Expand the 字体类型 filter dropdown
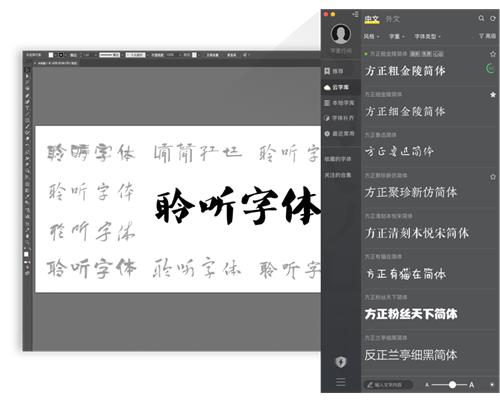The width and height of the screenshot is (500, 403). [x=427, y=36]
